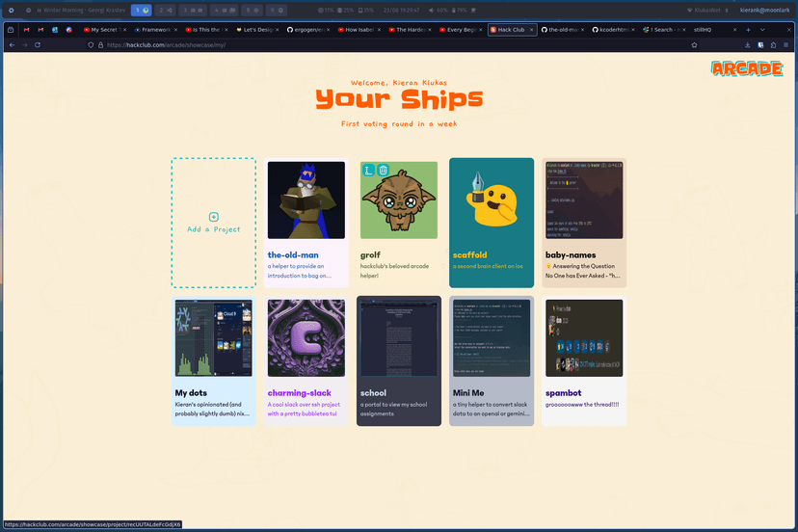
Task: Open the baby-names project screenshot thumbnail
Action: click(584, 200)
